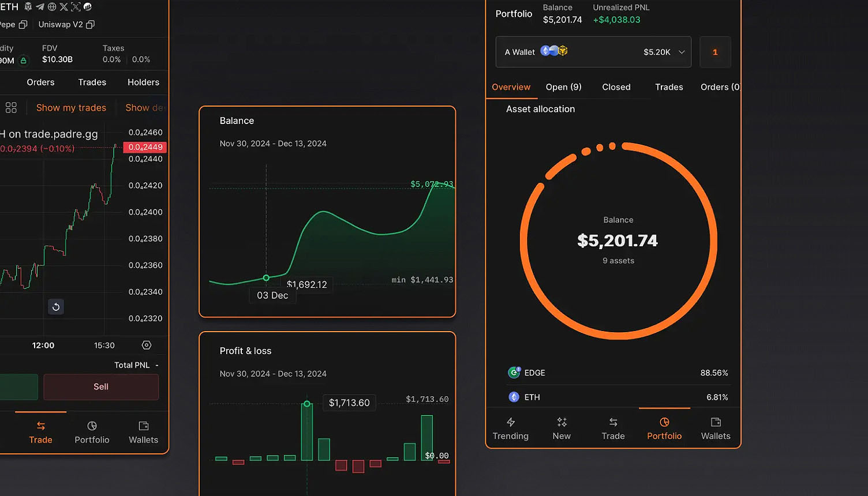
Task: Enable the Show my trades option
Action: coord(70,107)
